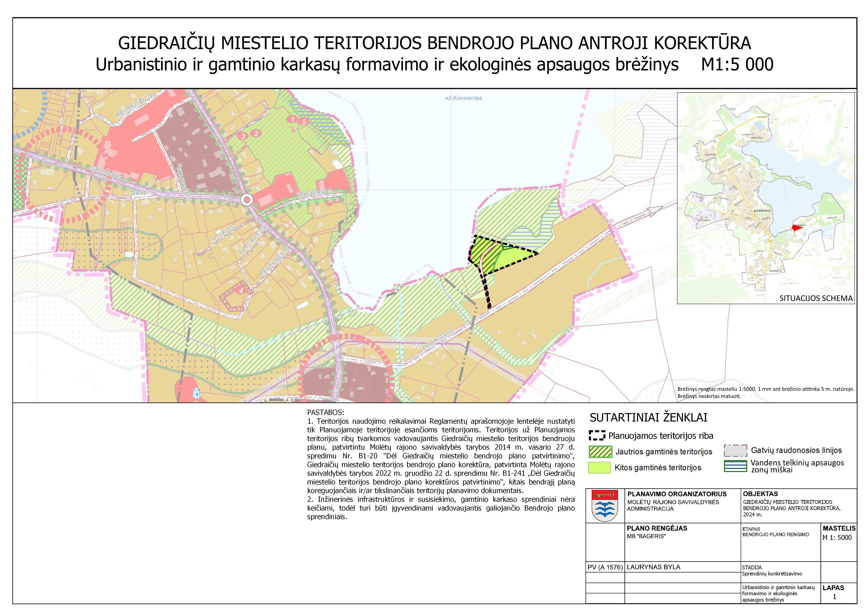Click the STADIJA Sprendinių konkretizavimo cell

point(781,572)
